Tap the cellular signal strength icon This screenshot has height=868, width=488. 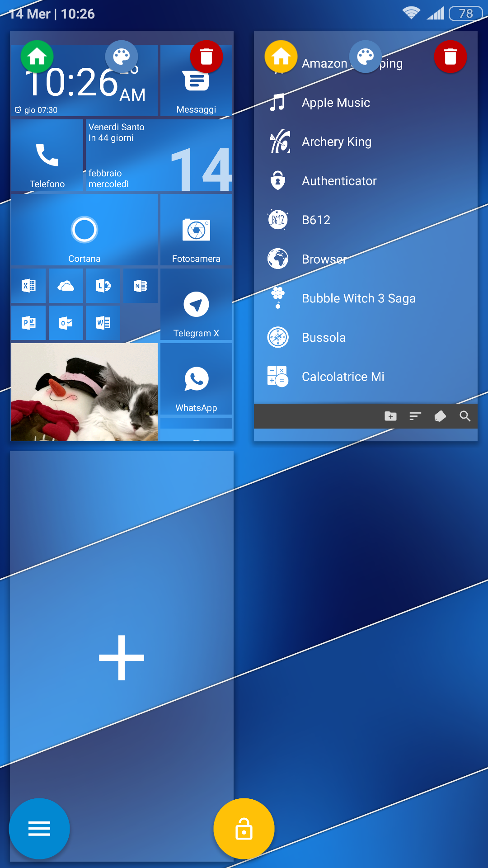point(436,13)
